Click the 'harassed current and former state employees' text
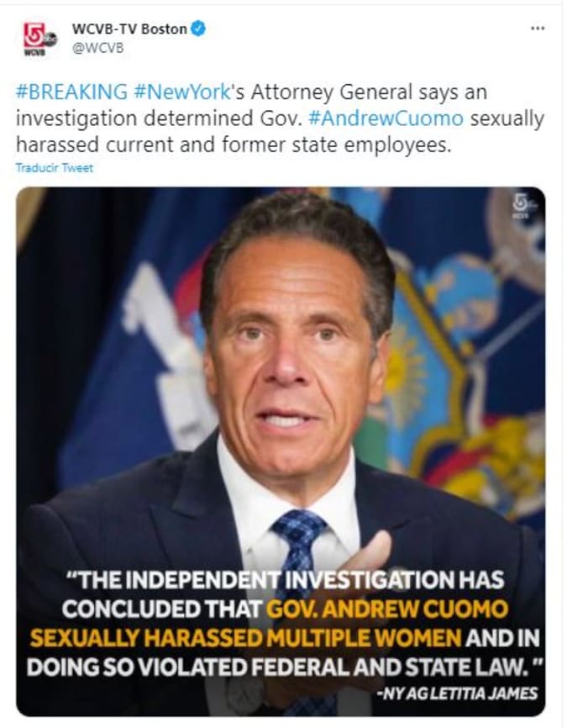The width and height of the screenshot is (588, 728). (x=234, y=145)
